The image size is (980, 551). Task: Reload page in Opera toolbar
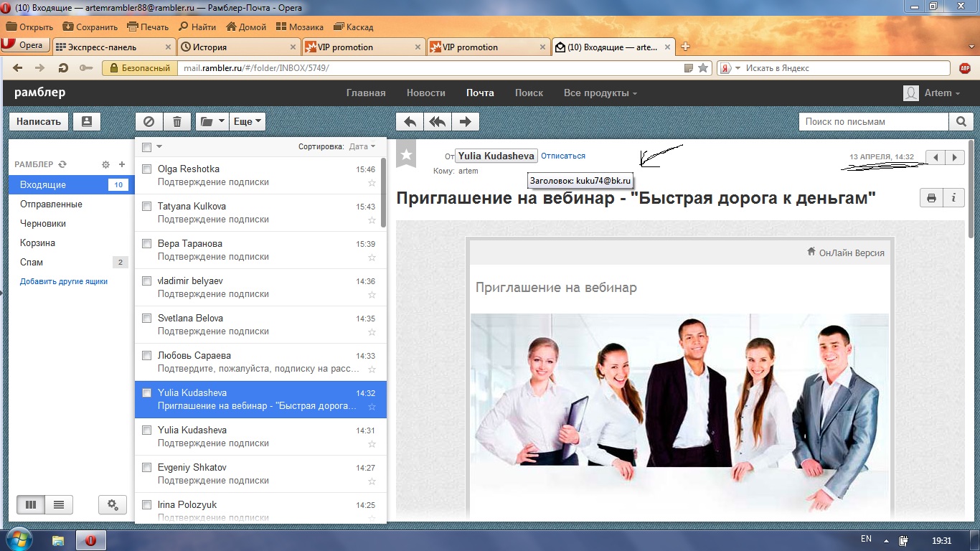63,68
